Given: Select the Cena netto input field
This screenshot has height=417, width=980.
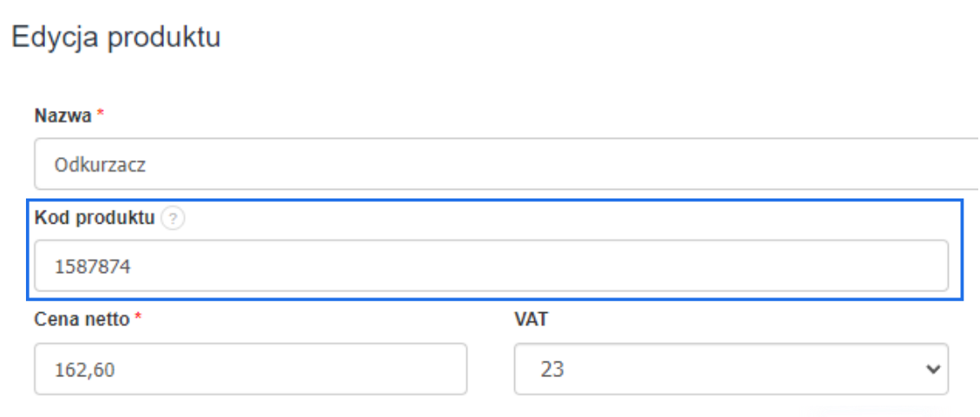Looking at the screenshot, I should point(251,369).
